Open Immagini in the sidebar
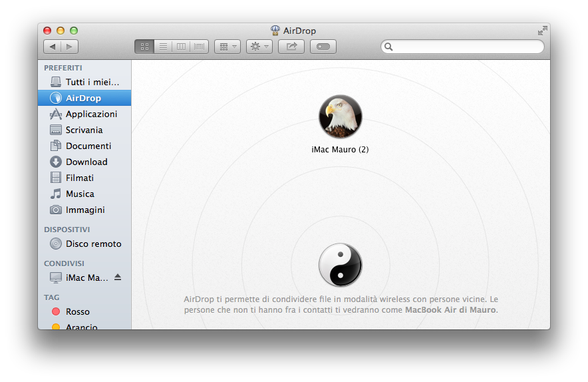The height and width of the screenshot is (382, 588). coord(84,210)
